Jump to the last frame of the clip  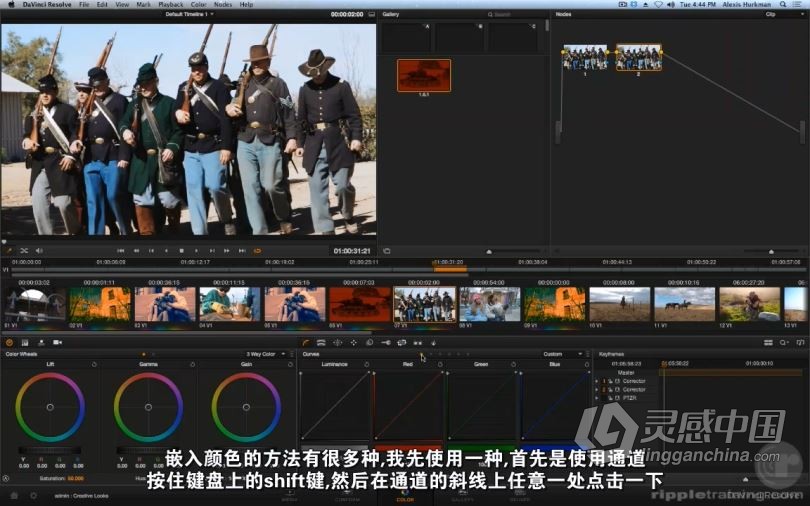242,251
